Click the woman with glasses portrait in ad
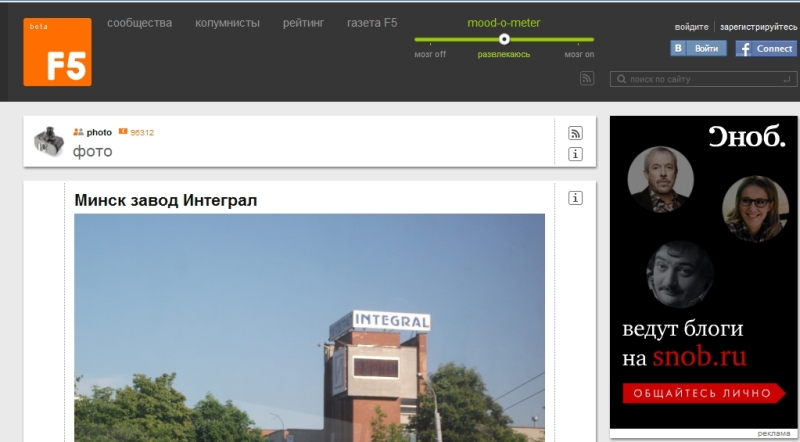The height and width of the screenshot is (442, 800). (755, 208)
